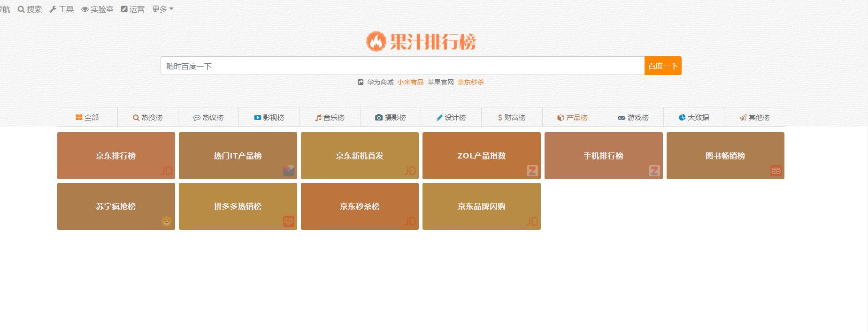Switch to the 游戏榜 tab

(x=633, y=117)
